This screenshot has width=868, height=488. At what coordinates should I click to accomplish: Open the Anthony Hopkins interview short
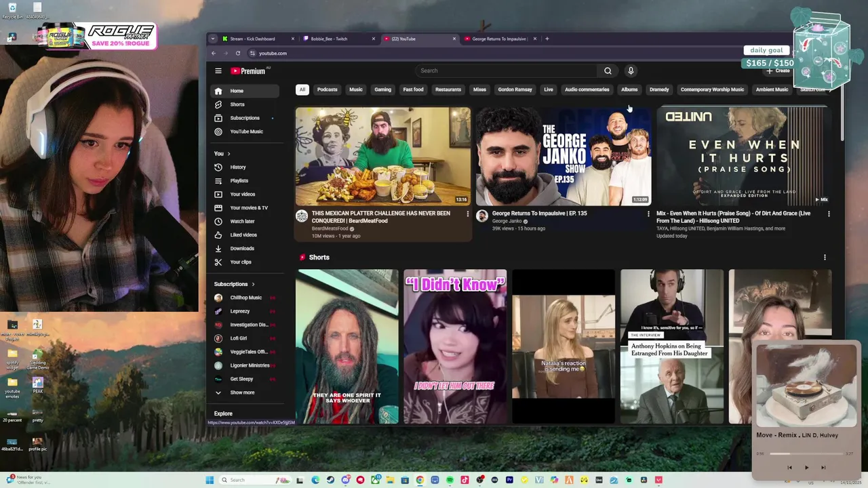click(671, 346)
